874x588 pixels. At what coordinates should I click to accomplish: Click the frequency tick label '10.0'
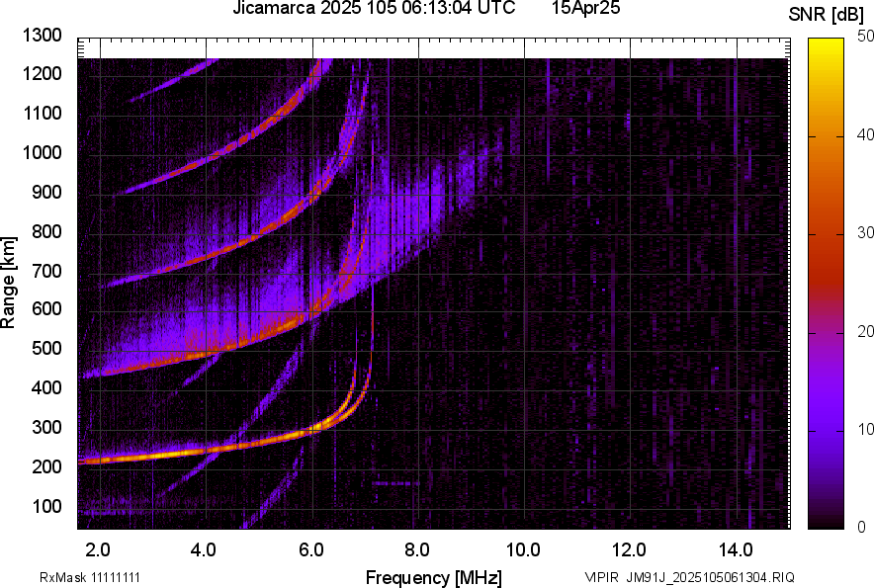[523, 550]
